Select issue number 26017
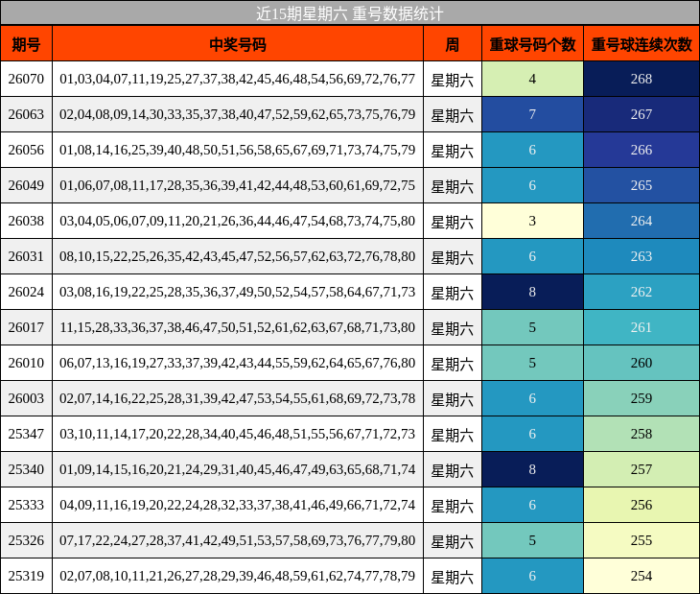The width and height of the screenshot is (700, 594). [26, 327]
